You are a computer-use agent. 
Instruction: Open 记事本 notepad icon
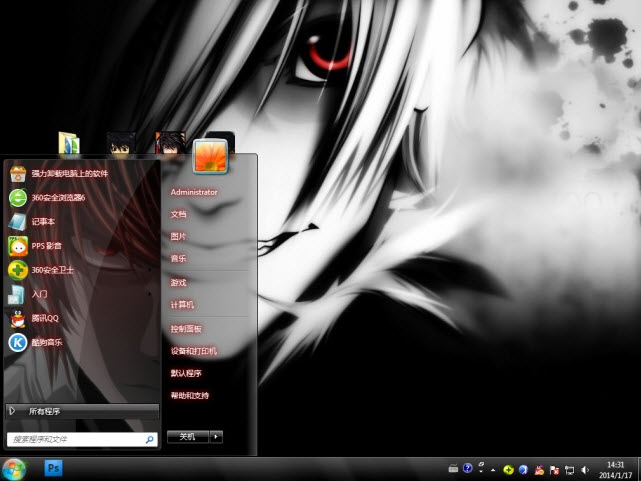click(x=18, y=222)
